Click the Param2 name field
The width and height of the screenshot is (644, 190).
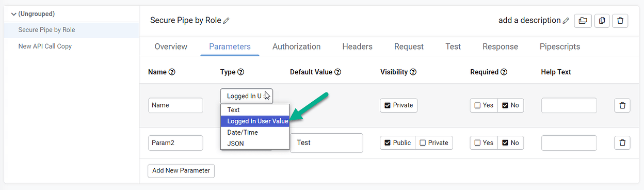pyautogui.click(x=175, y=143)
